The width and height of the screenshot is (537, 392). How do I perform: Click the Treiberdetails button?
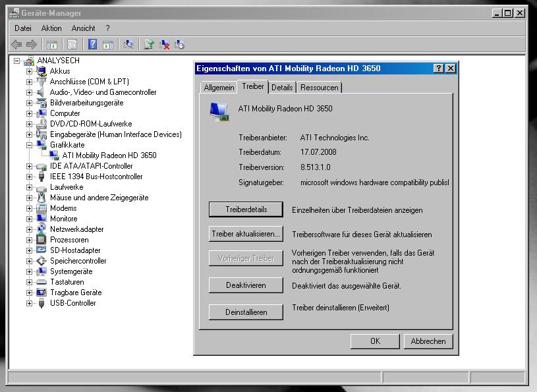[246, 210]
